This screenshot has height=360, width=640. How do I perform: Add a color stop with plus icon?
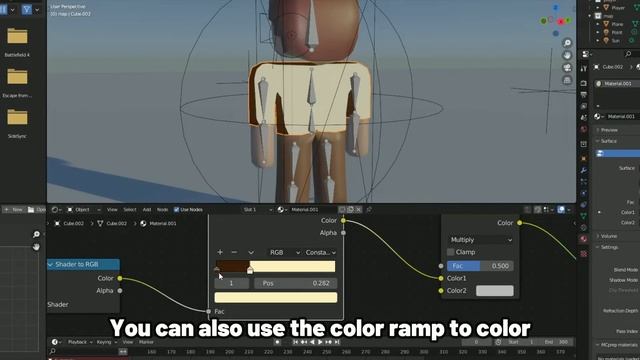(x=220, y=252)
